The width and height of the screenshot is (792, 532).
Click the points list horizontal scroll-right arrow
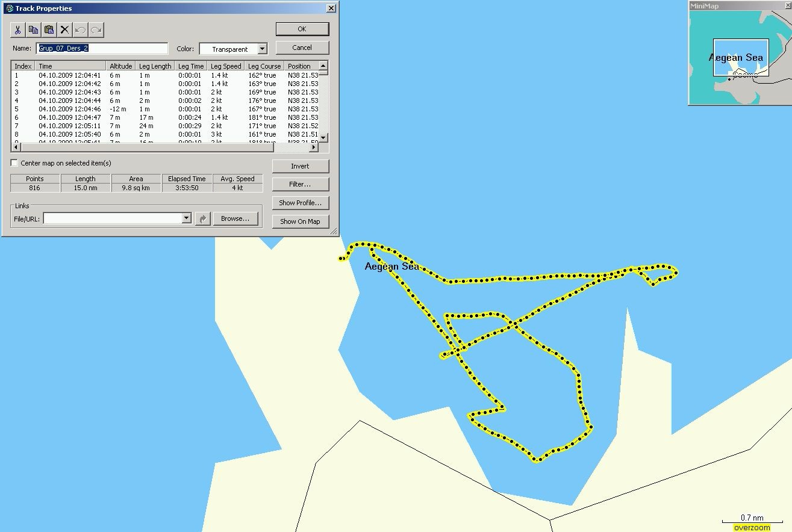tap(314, 147)
